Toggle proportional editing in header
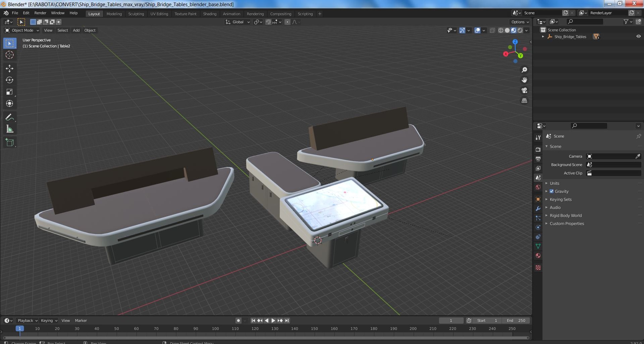 [287, 22]
